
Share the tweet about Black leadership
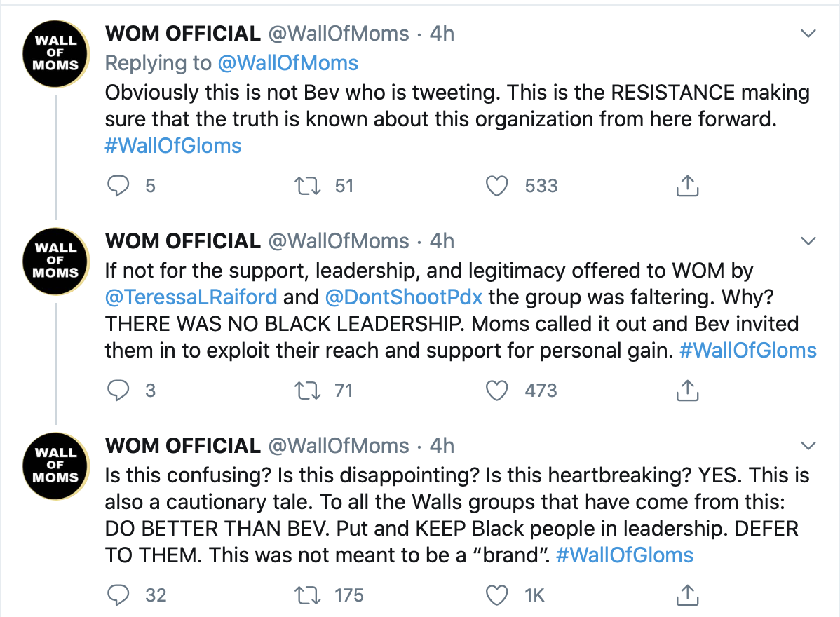click(687, 391)
